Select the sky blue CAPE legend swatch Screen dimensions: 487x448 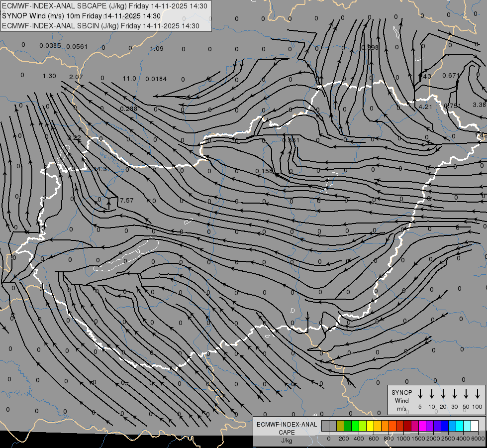pyautogui.click(x=452, y=426)
